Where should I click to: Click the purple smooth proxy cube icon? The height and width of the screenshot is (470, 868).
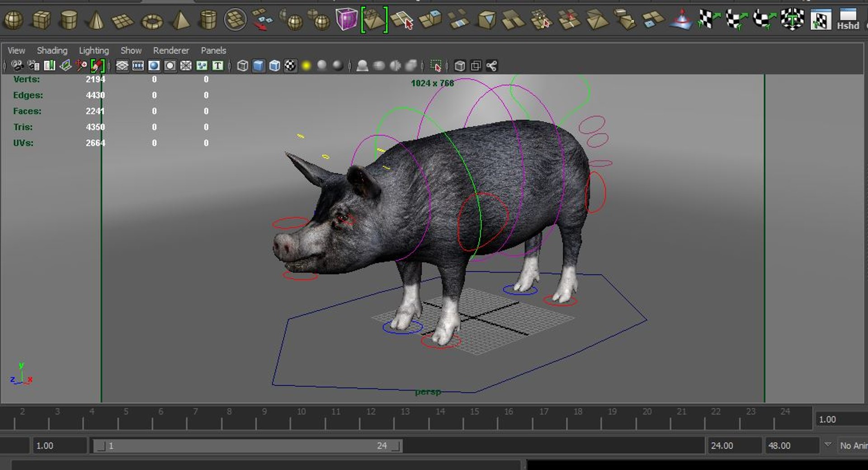click(346, 20)
